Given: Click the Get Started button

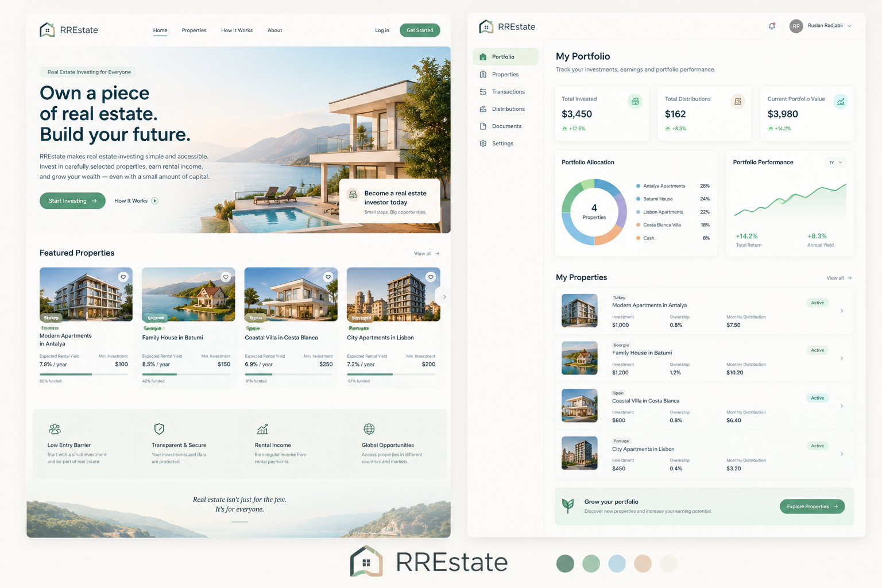Looking at the screenshot, I should tap(420, 30).
